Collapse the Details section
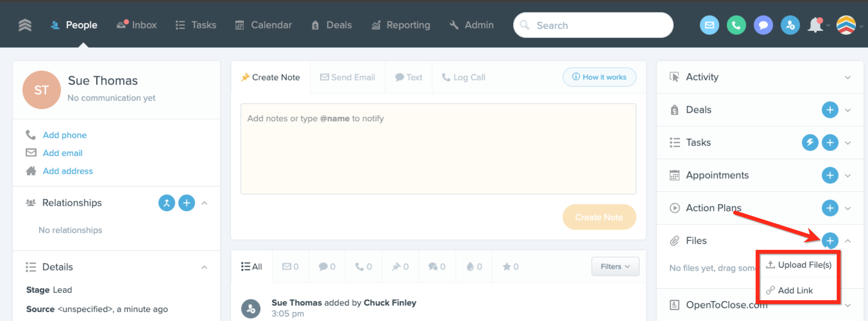This screenshot has width=868, height=321. 204,267
